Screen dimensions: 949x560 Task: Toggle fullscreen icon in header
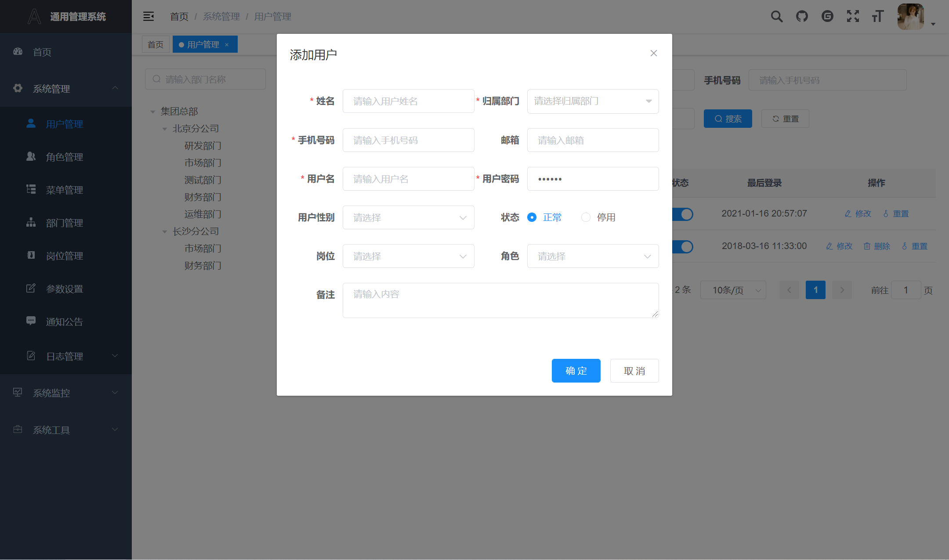853,16
